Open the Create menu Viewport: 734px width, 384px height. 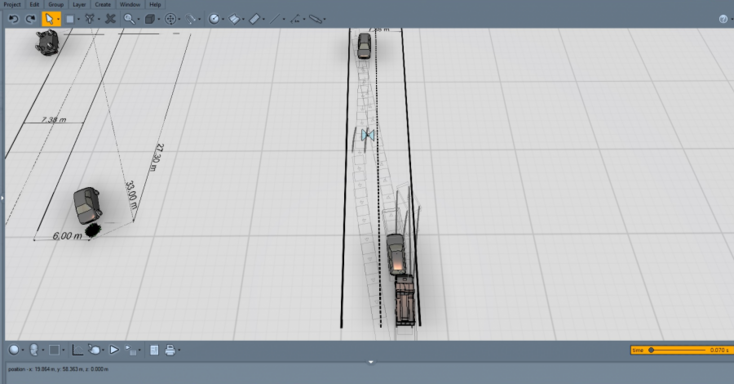103,4
